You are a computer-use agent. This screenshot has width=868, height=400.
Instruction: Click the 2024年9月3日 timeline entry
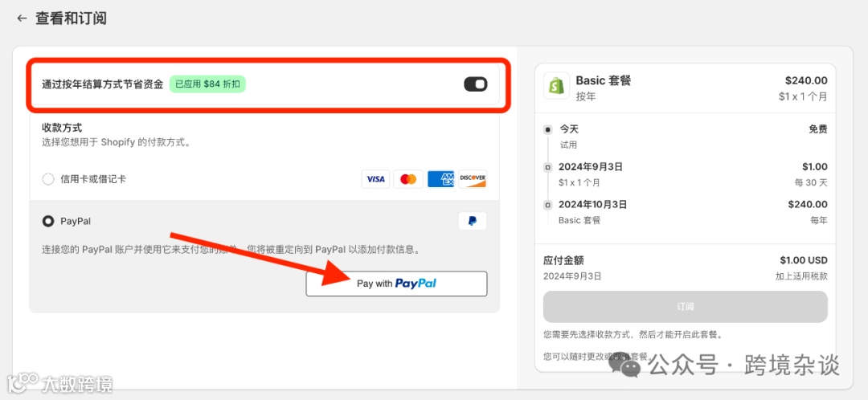coord(591,166)
